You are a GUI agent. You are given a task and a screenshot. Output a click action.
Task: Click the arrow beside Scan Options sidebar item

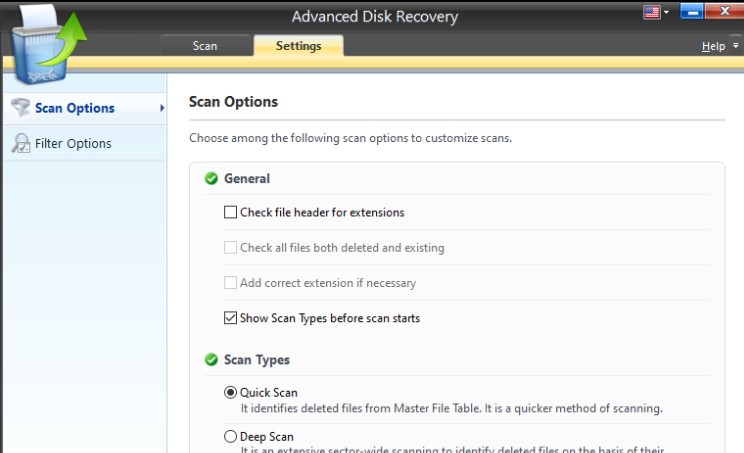click(162, 108)
